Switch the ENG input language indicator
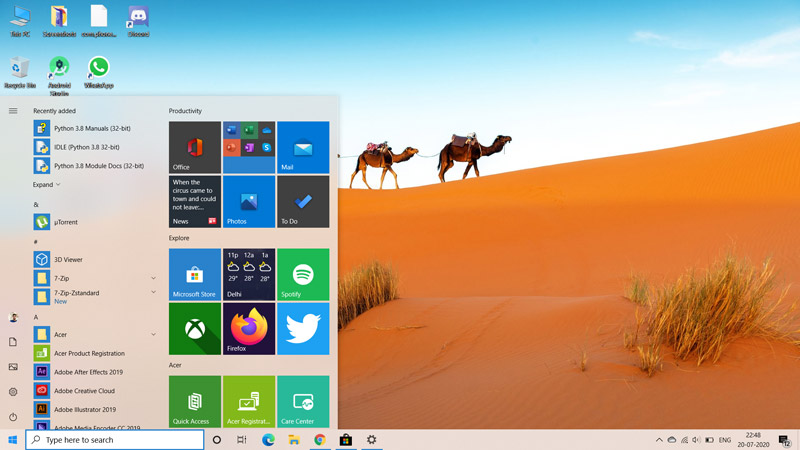This screenshot has width=800, height=450. pos(724,440)
